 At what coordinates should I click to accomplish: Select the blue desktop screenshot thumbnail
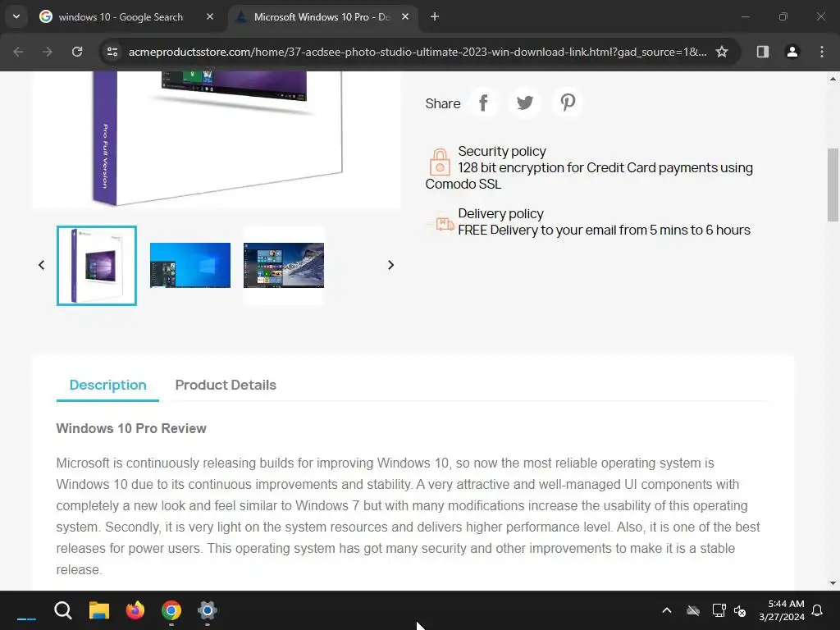click(190, 265)
